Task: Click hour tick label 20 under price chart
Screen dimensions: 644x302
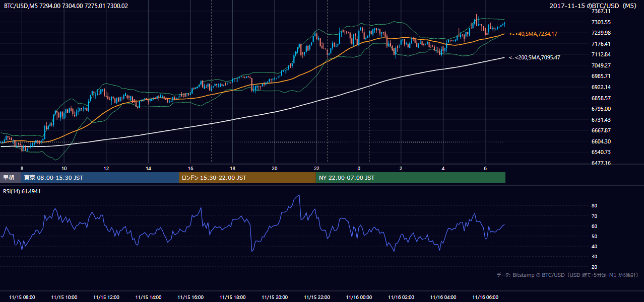Action: 275,168
